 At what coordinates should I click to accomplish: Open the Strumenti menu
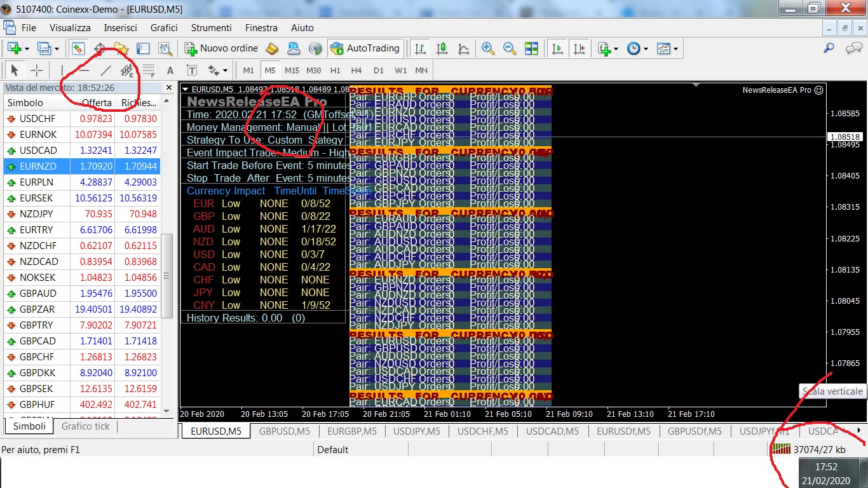point(212,27)
